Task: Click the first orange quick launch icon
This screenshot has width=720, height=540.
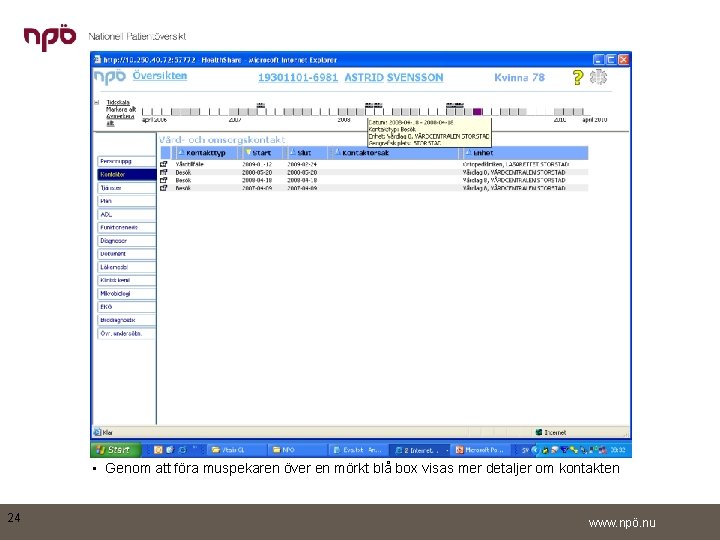Action: pyautogui.click(x=158, y=450)
